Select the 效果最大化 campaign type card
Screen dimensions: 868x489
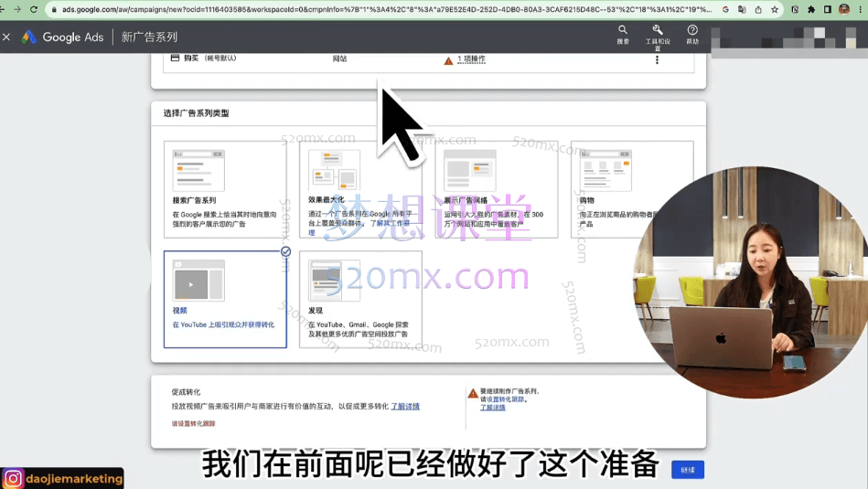tap(360, 190)
